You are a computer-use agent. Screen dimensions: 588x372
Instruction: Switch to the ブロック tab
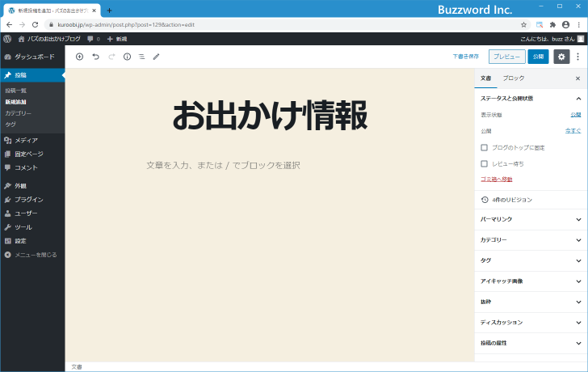pos(513,78)
